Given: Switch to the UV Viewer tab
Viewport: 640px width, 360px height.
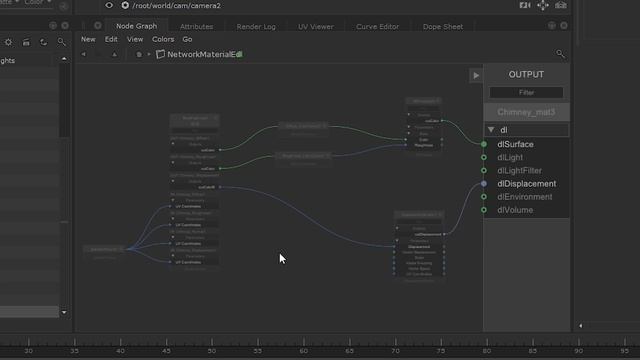Looking at the screenshot, I should tap(316, 27).
